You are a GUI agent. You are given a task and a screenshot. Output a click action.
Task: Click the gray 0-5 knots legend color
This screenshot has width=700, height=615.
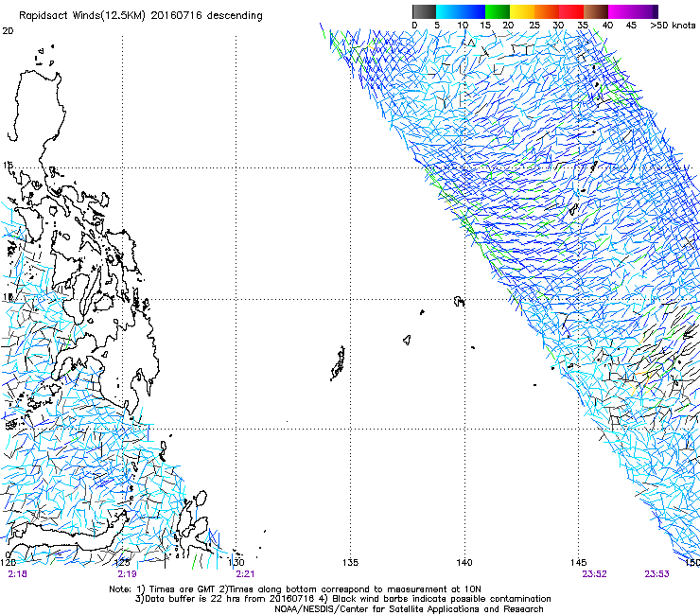(x=424, y=11)
